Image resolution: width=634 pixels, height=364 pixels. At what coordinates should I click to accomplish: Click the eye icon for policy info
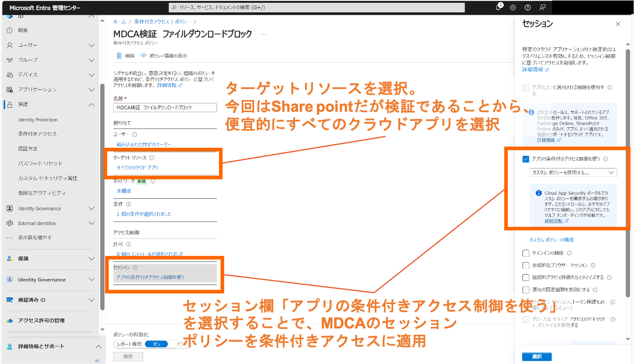(143, 56)
